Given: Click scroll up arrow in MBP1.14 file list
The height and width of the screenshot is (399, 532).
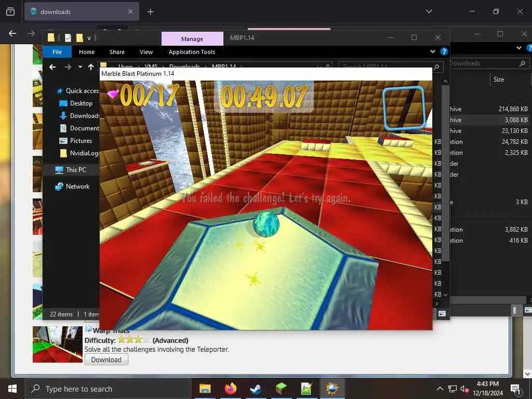Looking at the screenshot, I should point(445,82).
